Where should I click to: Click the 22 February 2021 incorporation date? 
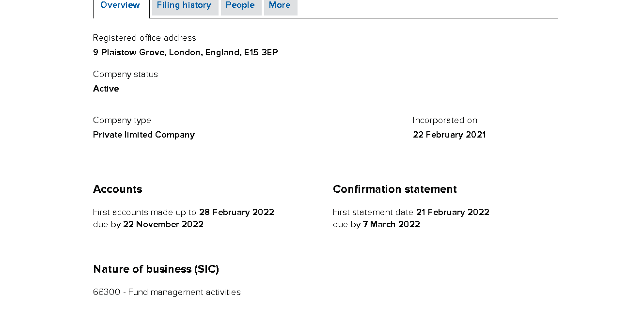pos(449,135)
